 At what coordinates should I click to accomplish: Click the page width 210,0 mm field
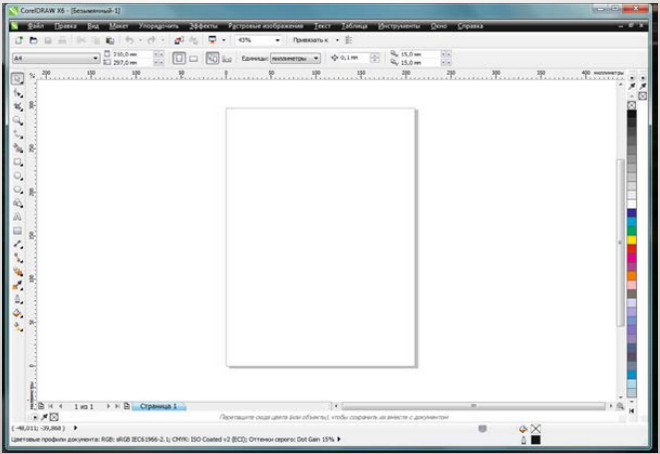pyautogui.click(x=132, y=54)
